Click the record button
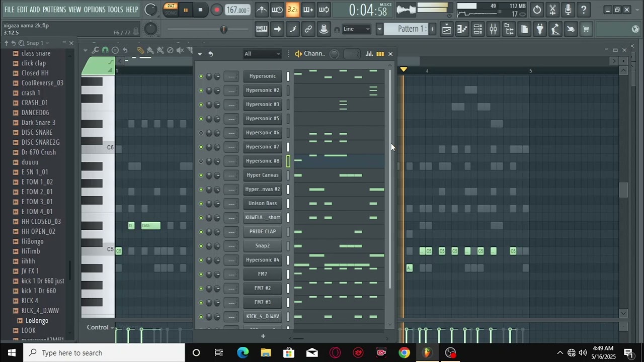Viewport: 644px width, 362px height. coord(216,10)
